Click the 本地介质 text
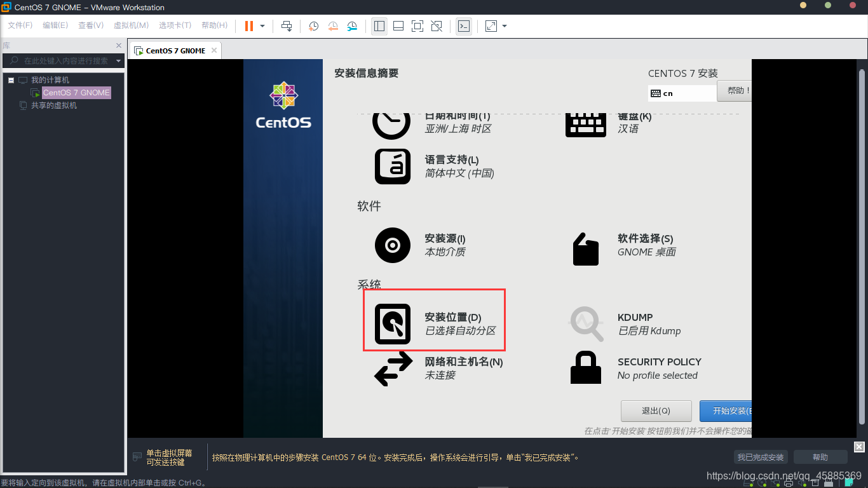868x488 pixels. 445,252
